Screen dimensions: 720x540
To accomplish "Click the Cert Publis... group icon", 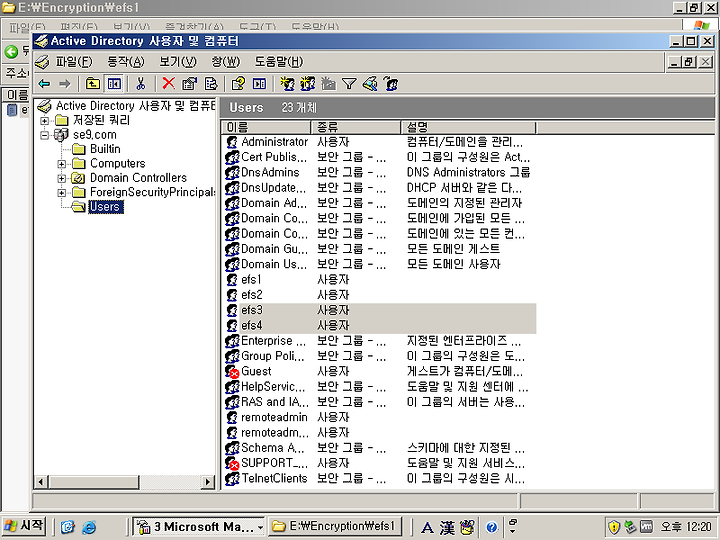I will pos(232,157).
